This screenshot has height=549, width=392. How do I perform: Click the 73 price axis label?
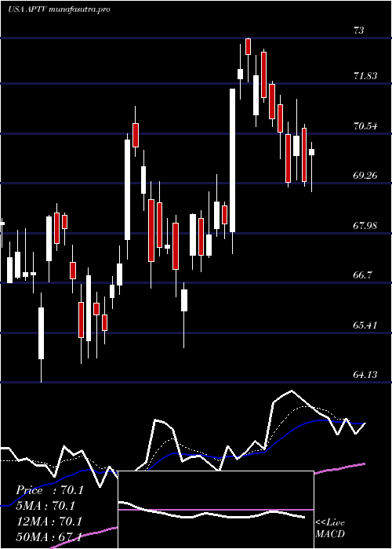[358, 31]
